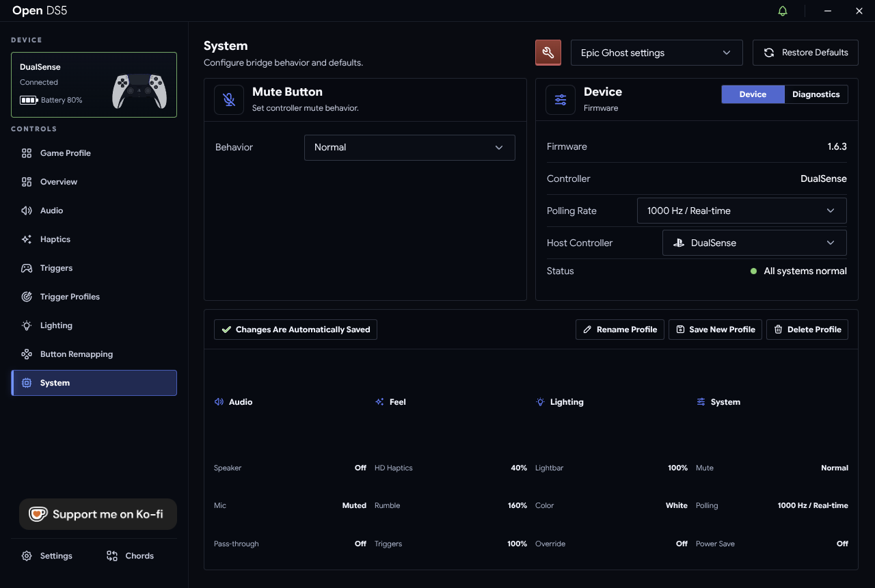Click the HD Haptics 40% value

tap(519, 468)
